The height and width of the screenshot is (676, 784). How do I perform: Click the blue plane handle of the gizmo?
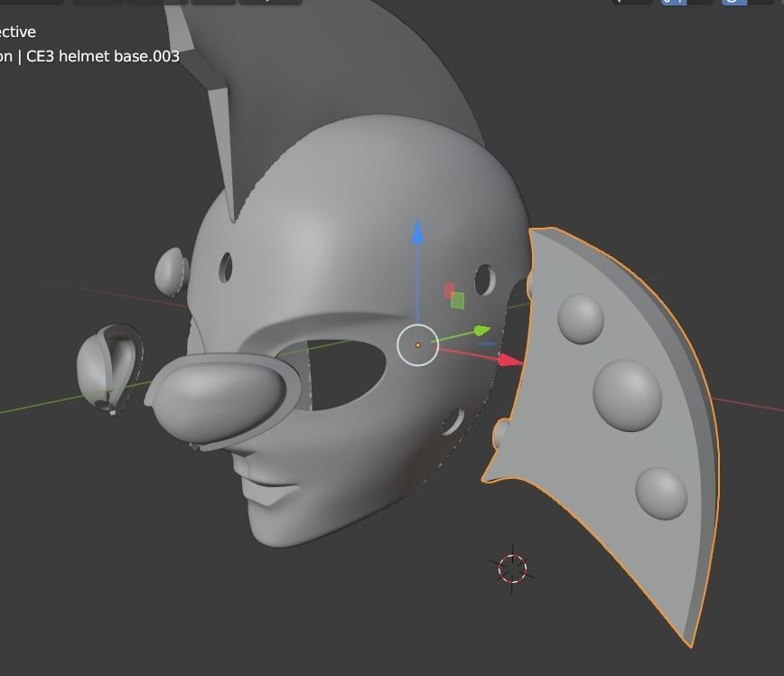click(x=487, y=343)
